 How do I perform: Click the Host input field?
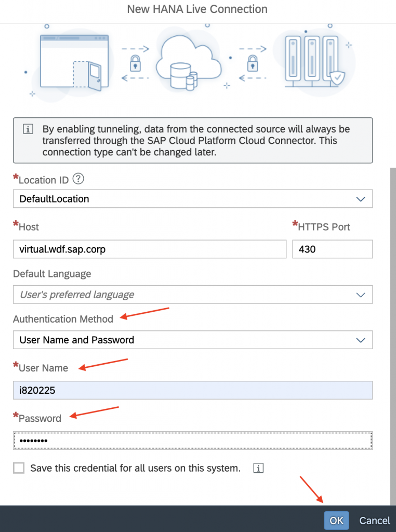150,249
